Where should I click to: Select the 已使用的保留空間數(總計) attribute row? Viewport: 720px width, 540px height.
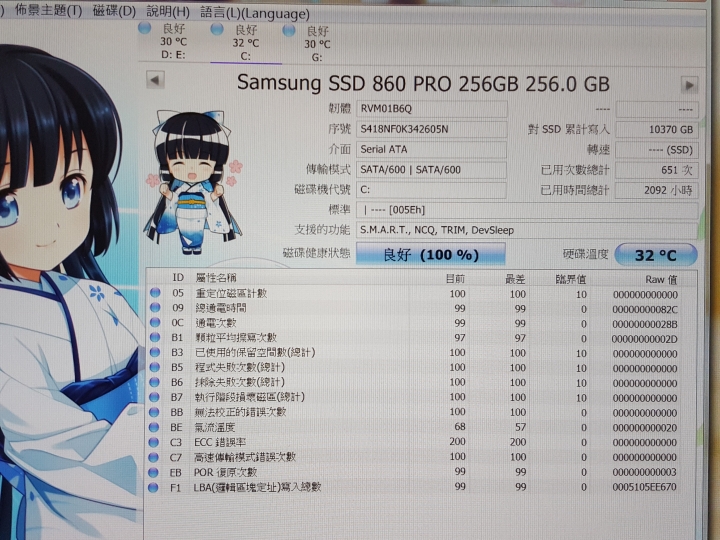pyautogui.click(x=415, y=353)
